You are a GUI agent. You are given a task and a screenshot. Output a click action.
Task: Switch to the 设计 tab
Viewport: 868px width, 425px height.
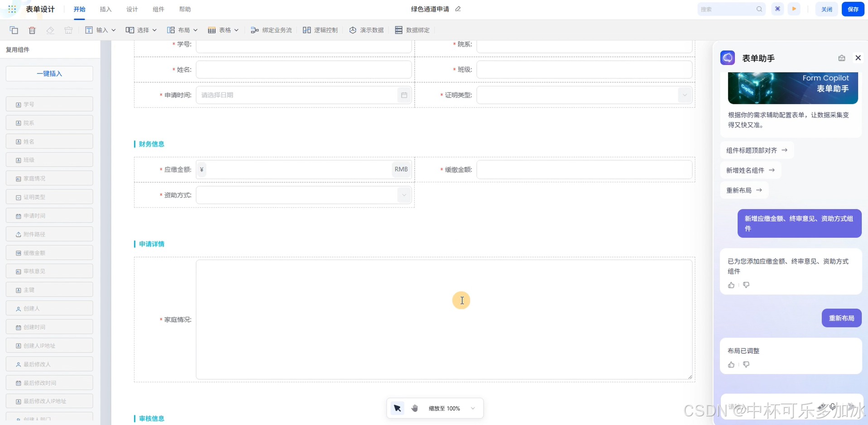click(132, 10)
